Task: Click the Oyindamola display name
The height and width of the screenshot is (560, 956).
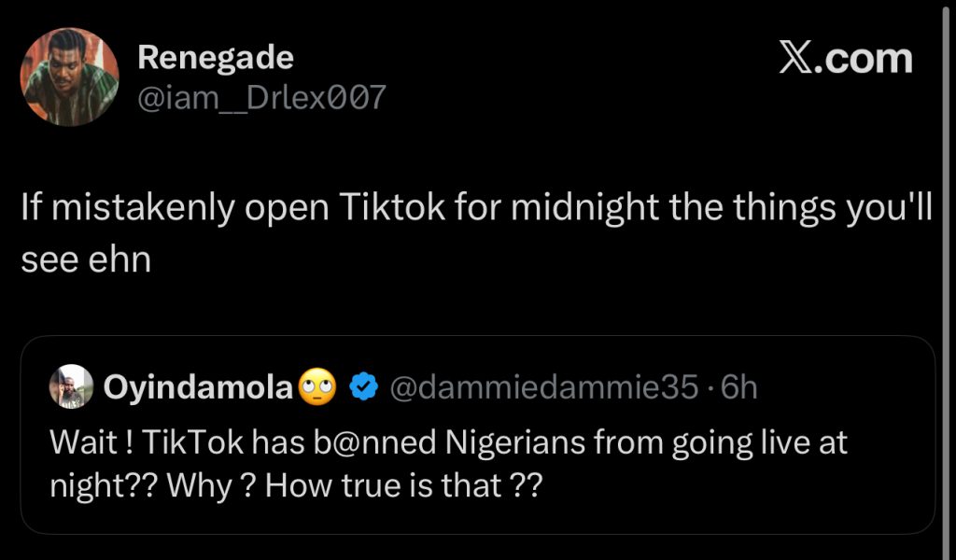Action: click(198, 386)
